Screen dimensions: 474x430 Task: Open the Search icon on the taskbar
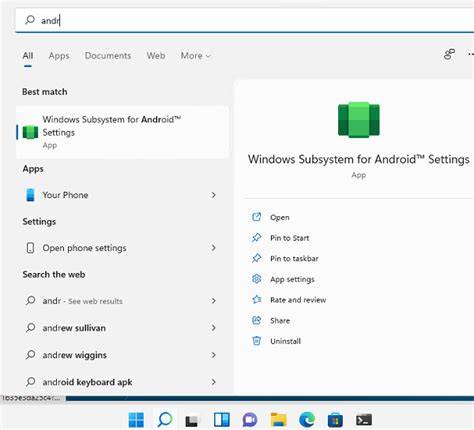coord(165,420)
